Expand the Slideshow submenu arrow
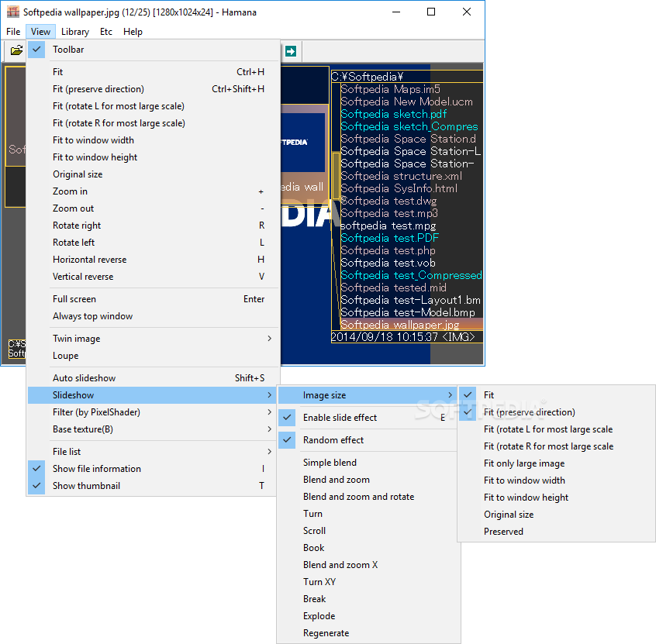656x644 pixels. 269,394
